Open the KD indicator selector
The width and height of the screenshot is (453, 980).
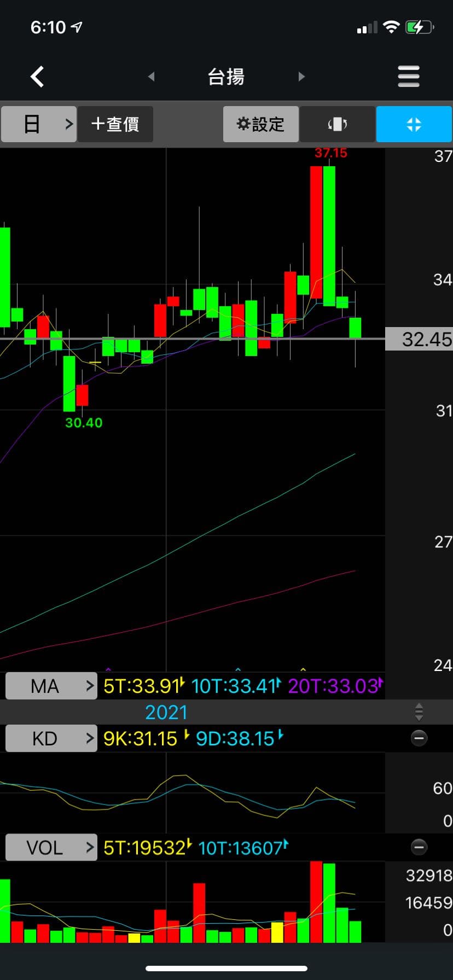coord(51,738)
